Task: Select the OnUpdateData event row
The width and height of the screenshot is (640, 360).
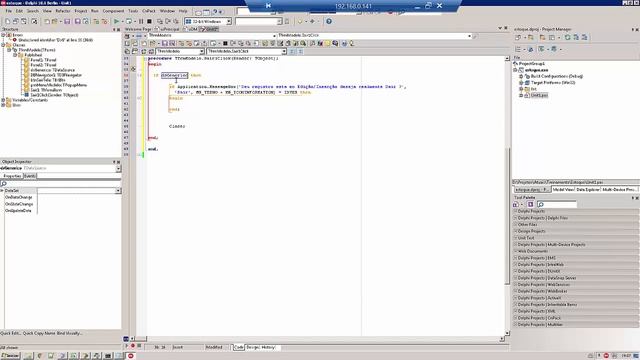Action: click(18, 211)
